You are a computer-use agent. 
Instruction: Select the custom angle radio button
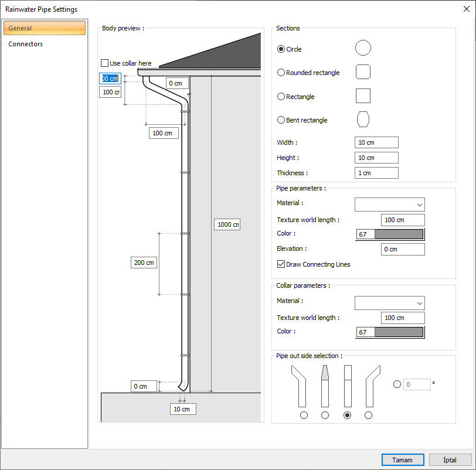pos(397,384)
